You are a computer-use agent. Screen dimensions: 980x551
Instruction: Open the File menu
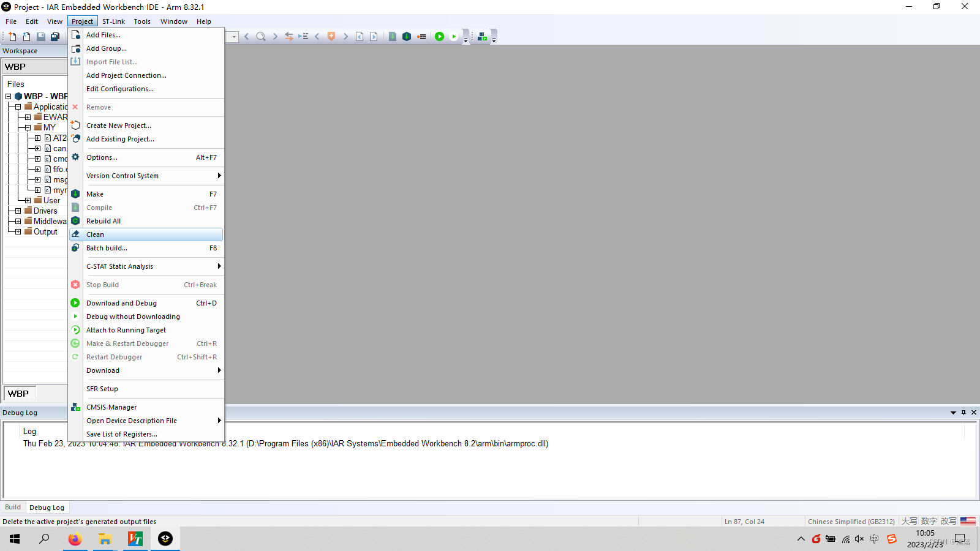[x=11, y=21]
